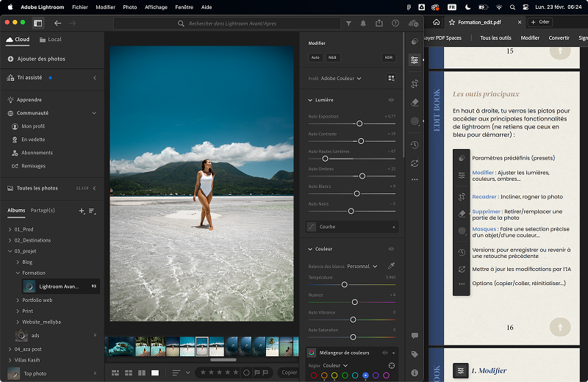Toggle visibility of the Lumière section
This screenshot has width=588, height=382.
tap(391, 100)
